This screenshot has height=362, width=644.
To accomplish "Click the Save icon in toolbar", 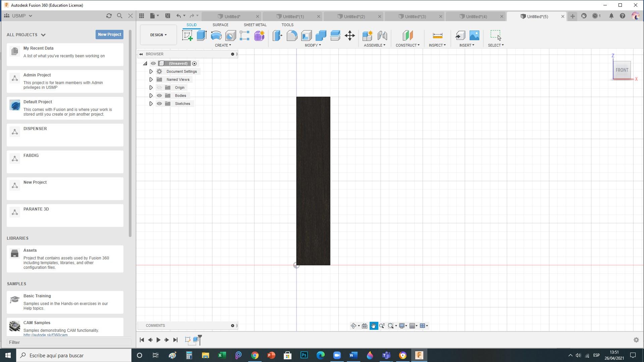I will tap(168, 16).
